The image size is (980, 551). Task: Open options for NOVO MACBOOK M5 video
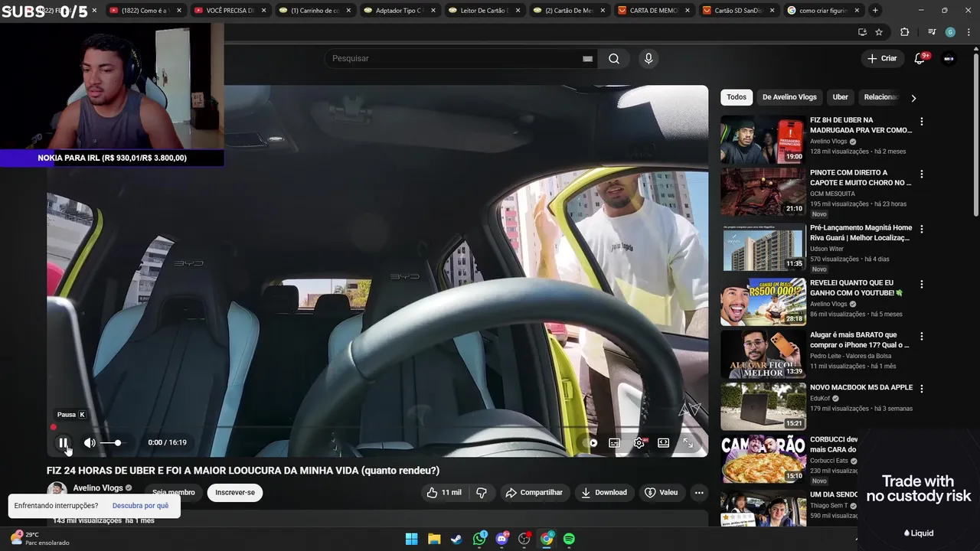pos(922,389)
